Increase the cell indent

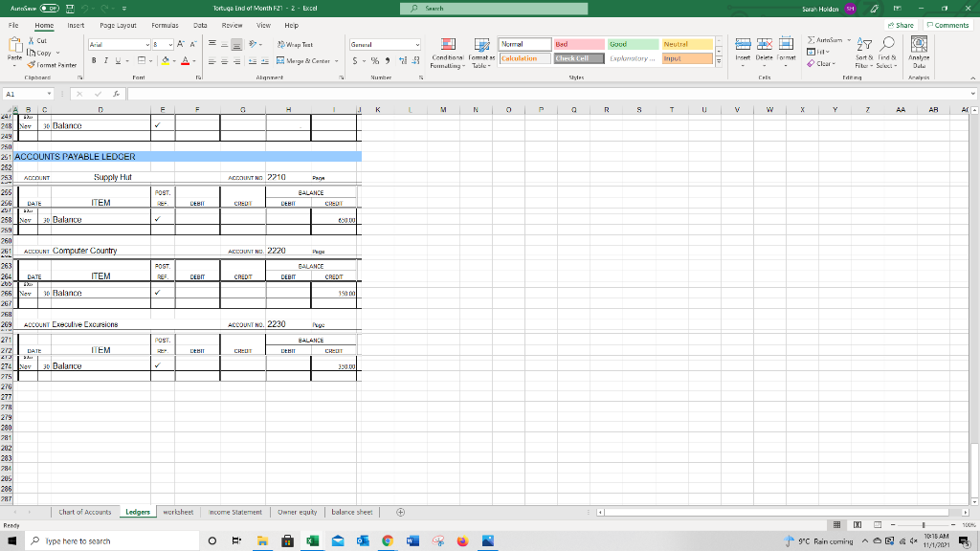(264, 61)
